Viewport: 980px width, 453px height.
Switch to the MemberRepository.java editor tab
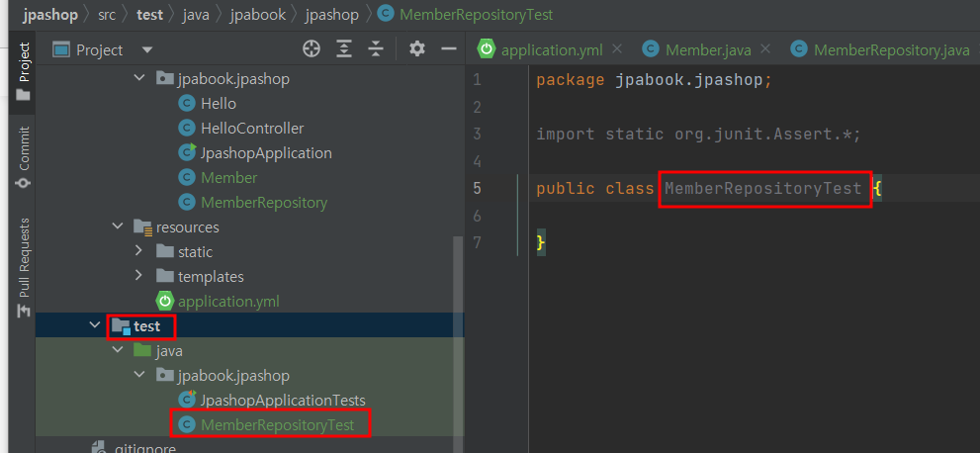(880, 50)
